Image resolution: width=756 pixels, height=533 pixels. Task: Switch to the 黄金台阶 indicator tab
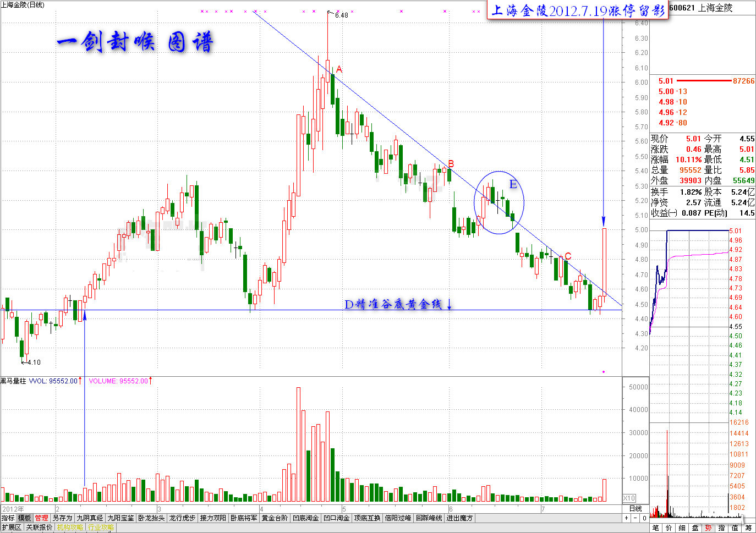275,518
